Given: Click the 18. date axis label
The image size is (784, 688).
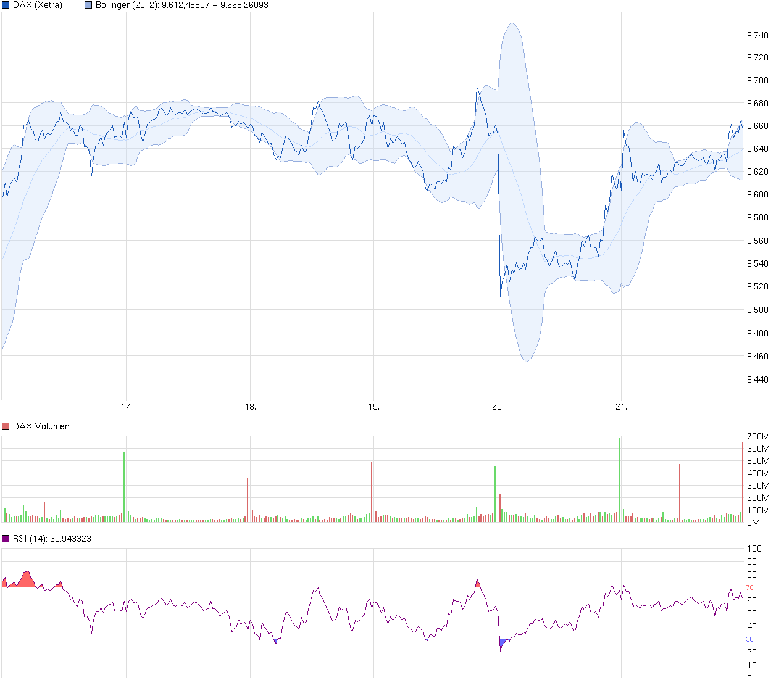Looking at the screenshot, I should coord(250,407).
